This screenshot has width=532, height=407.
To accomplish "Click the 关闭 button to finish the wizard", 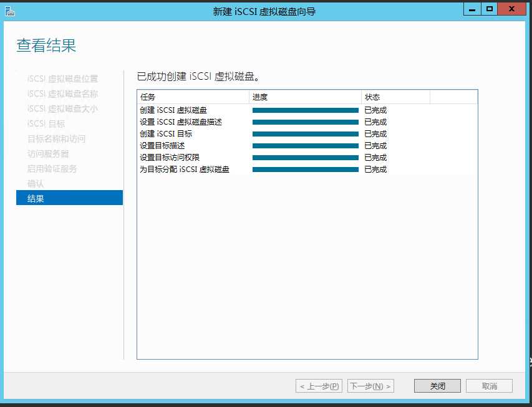I will (x=437, y=386).
